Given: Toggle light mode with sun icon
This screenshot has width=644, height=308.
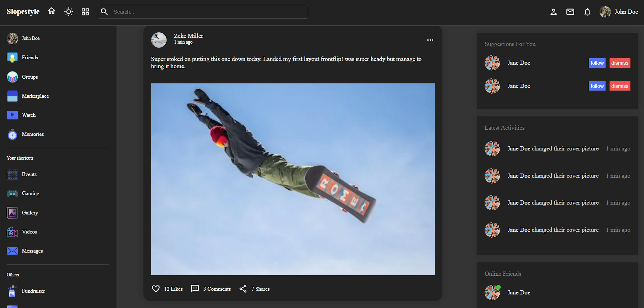Looking at the screenshot, I should tap(68, 12).
